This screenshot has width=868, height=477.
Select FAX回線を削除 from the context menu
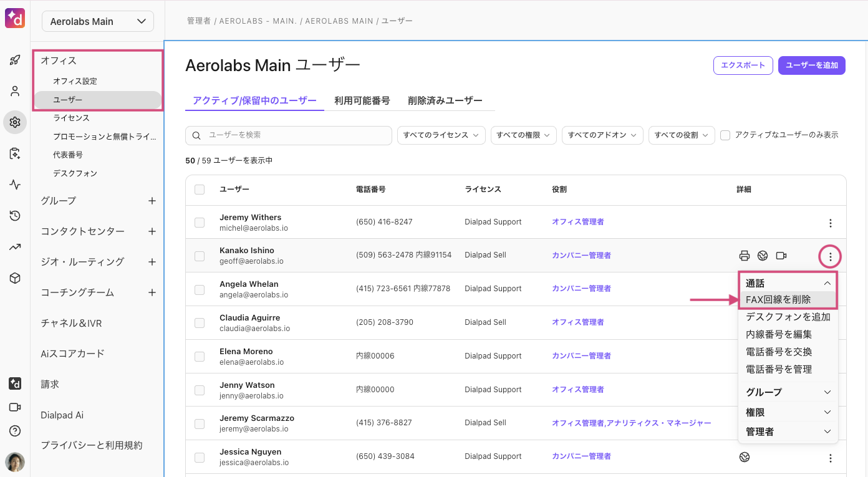click(778, 300)
